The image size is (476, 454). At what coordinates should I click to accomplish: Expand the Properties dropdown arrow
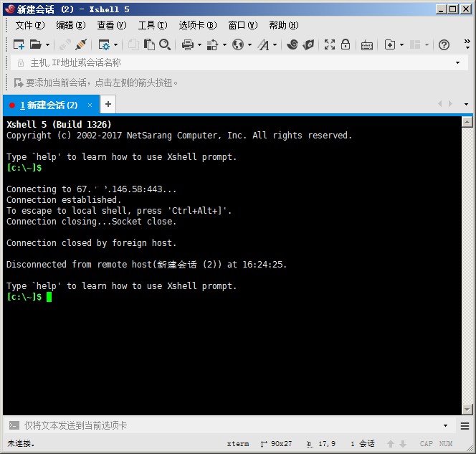115,45
